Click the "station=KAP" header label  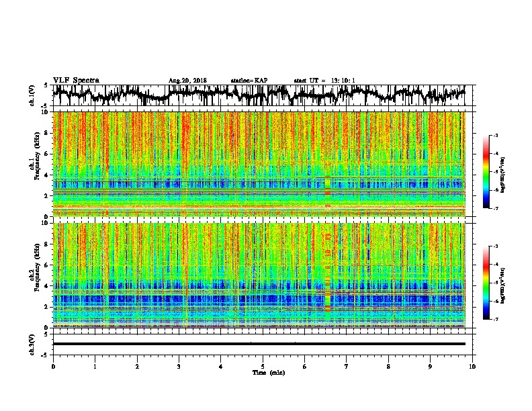coord(249,81)
